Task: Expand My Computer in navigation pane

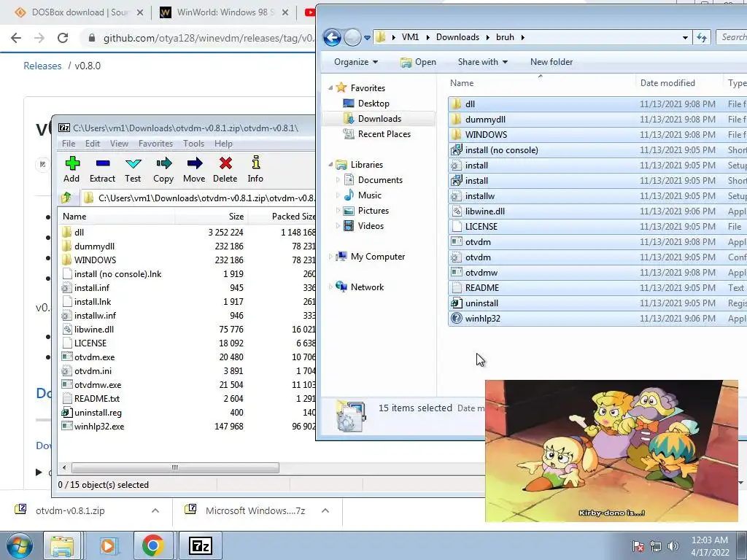Action: coord(330,257)
